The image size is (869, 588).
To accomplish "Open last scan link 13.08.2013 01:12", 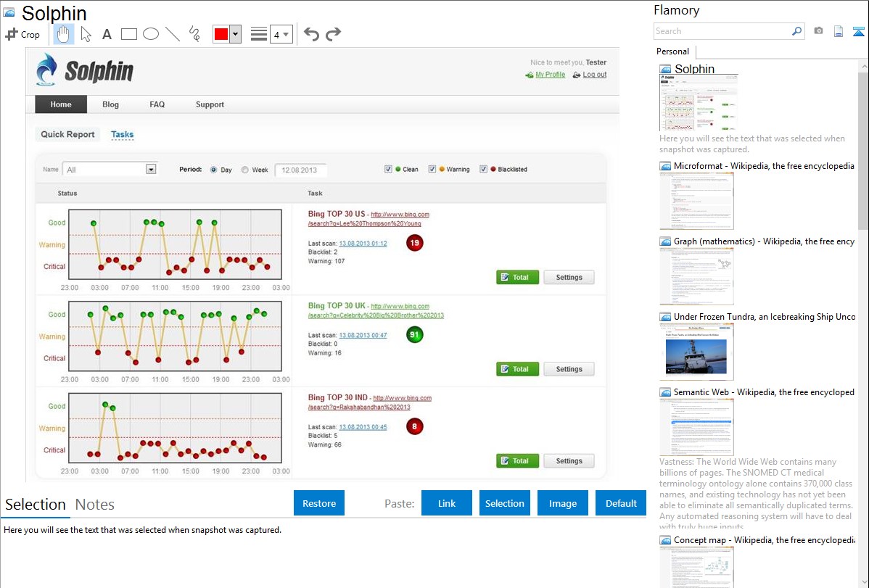I will (x=363, y=244).
